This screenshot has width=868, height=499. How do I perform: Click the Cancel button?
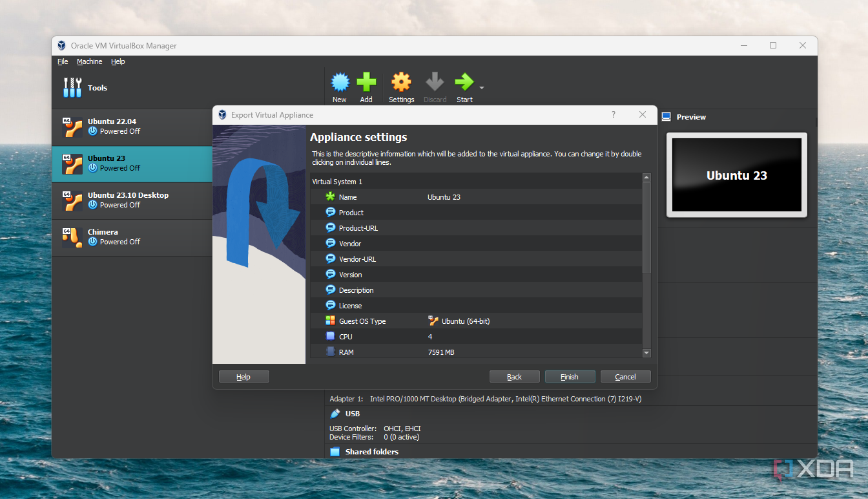point(625,377)
